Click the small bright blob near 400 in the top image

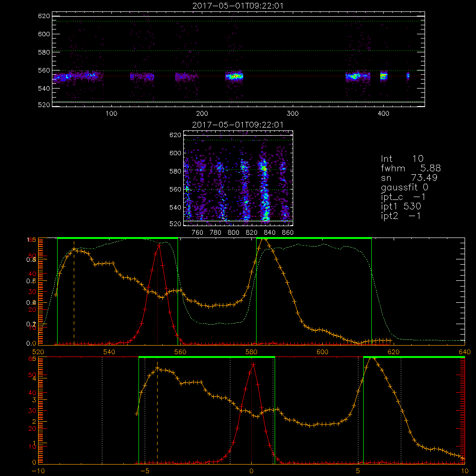pos(384,76)
